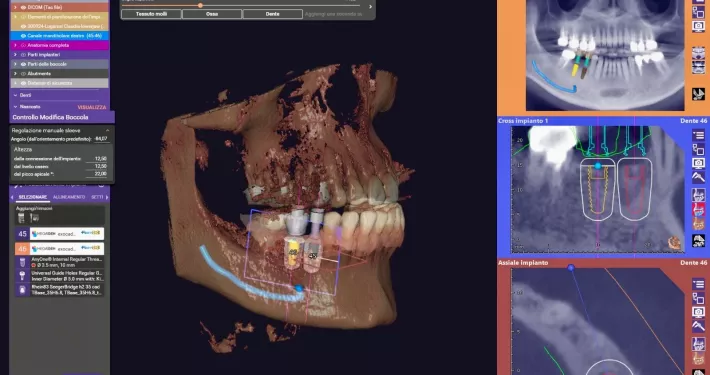Screen dimensions: 710x375
Task: Click the Tessuto molli preset button
Action: [x=151, y=14]
